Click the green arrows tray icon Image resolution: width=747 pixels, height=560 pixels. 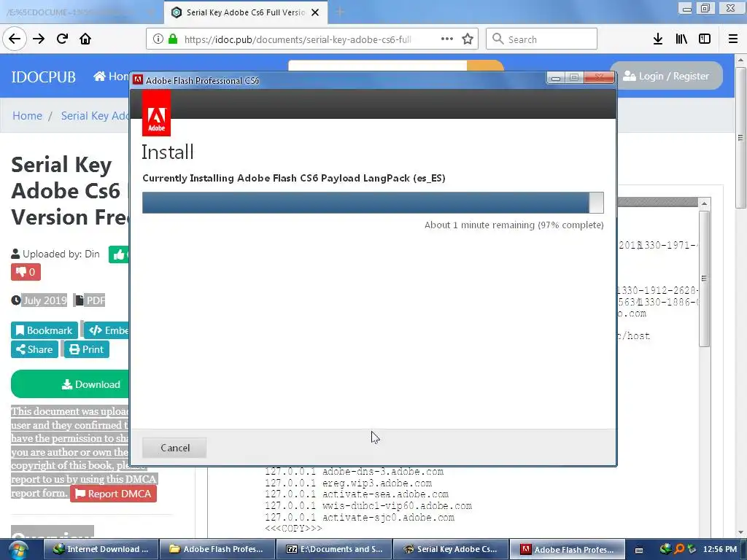[x=692, y=549]
